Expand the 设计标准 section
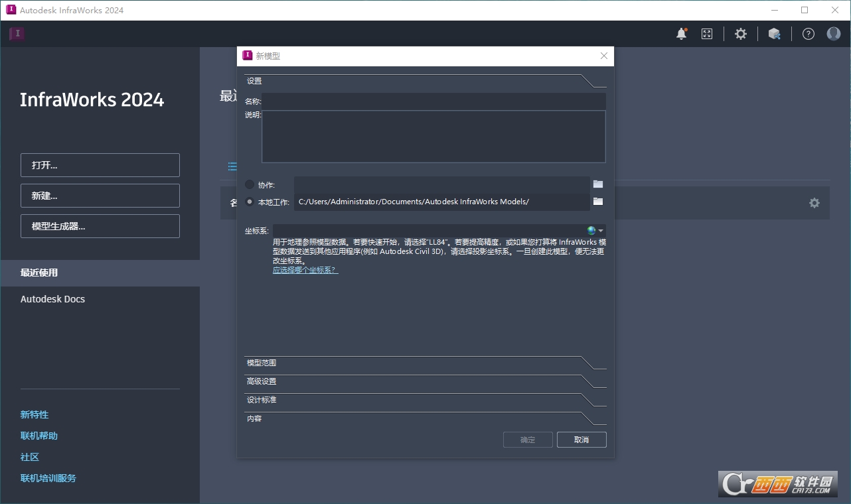851x504 pixels. [x=425, y=400]
